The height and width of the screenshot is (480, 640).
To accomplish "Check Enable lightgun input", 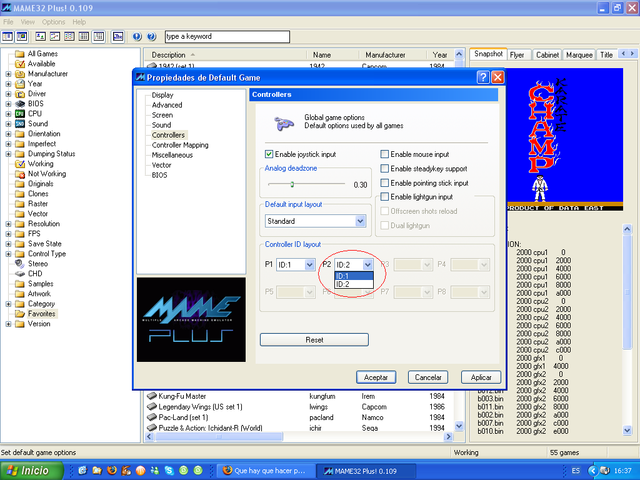I will click(384, 197).
